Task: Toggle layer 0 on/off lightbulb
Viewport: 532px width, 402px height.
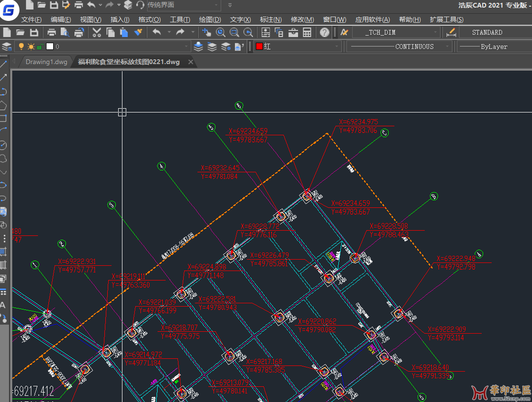Action: 21,47
